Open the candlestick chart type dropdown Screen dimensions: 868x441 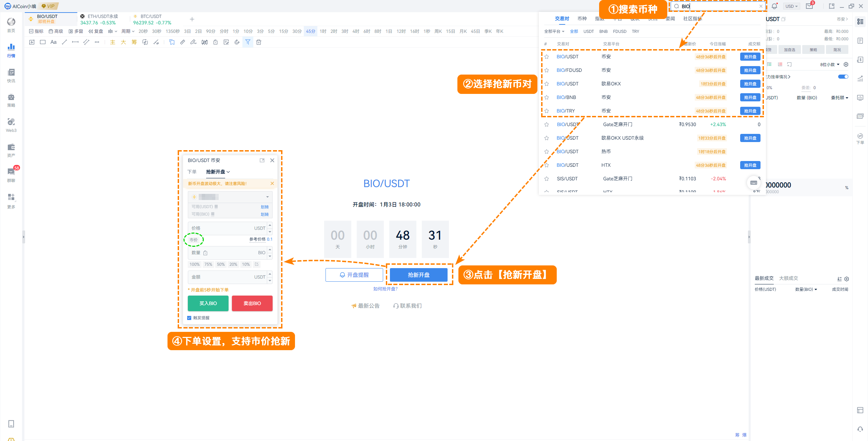pyautogui.click(x=113, y=31)
